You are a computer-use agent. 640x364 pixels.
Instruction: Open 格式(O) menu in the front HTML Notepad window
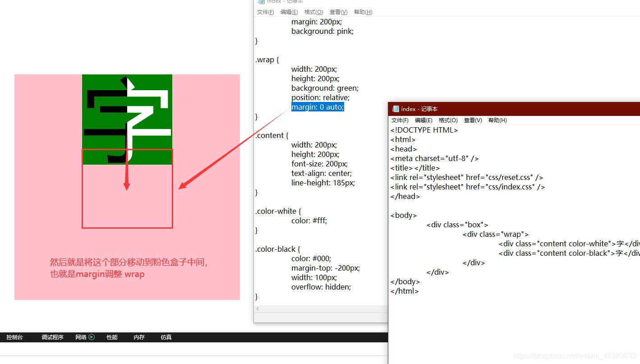pos(448,120)
